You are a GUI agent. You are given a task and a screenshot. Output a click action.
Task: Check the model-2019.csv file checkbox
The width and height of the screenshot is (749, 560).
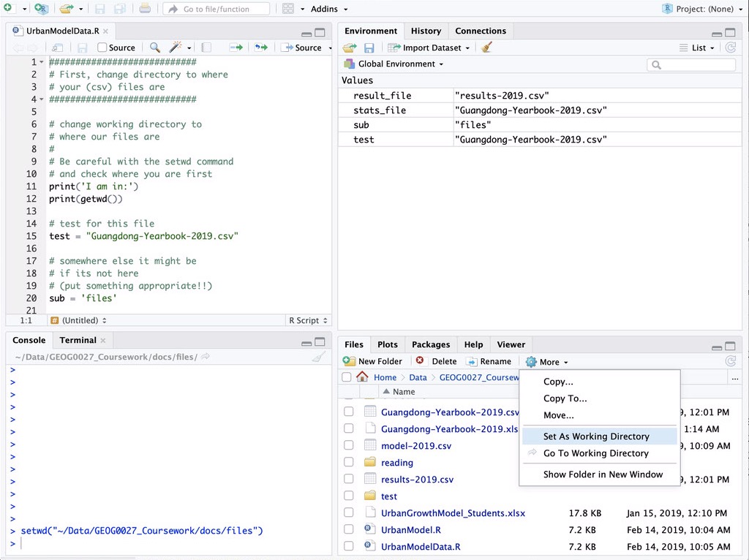point(349,445)
